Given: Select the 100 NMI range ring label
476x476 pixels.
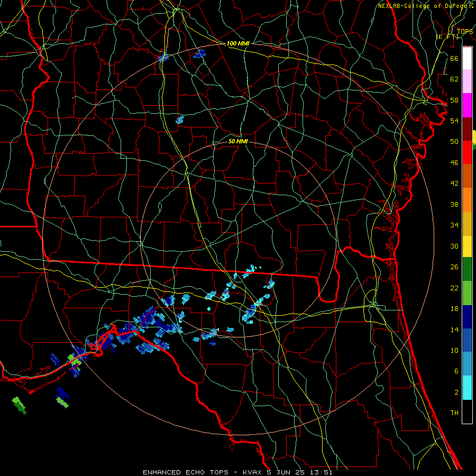Looking at the screenshot, I should [x=238, y=43].
